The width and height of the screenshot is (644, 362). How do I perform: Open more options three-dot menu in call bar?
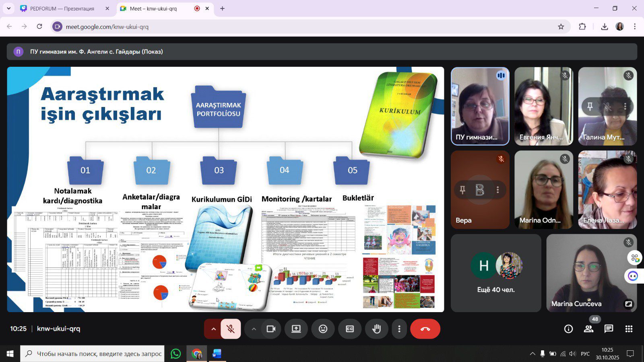[399, 329]
